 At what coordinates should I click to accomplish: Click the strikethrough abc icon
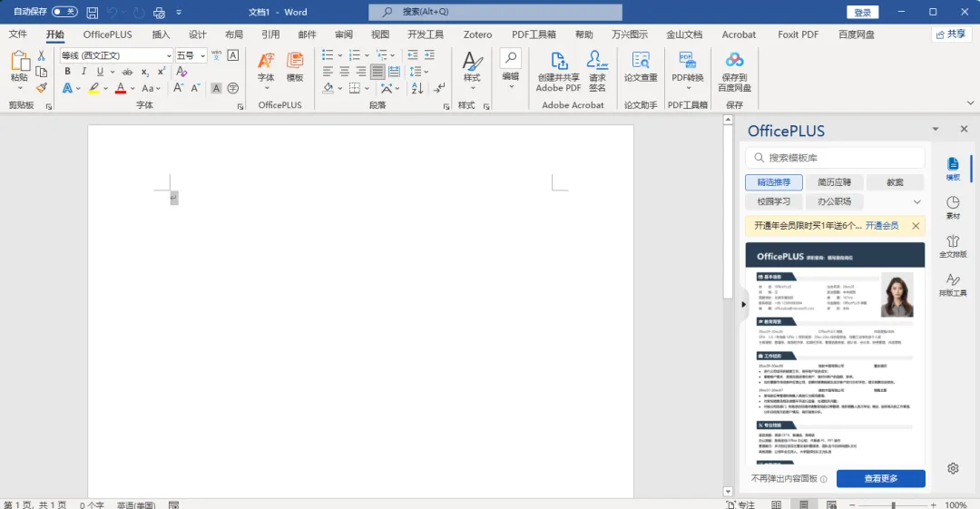coord(128,72)
